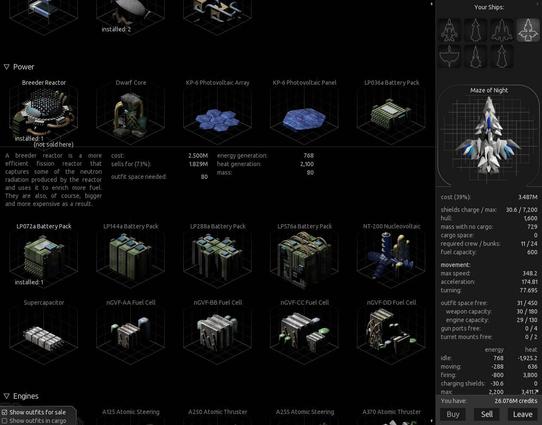Image resolution: width=542 pixels, height=425 pixels.
Task: Choose the nGVF-AA Fuel Cell
Action: click(131, 332)
